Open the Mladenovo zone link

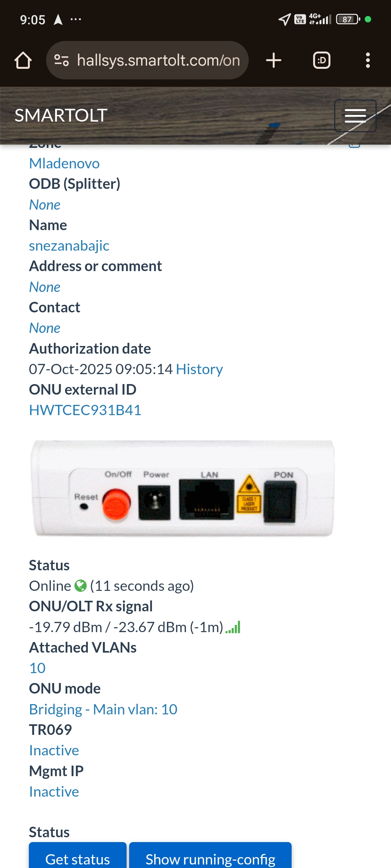point(64,164)
